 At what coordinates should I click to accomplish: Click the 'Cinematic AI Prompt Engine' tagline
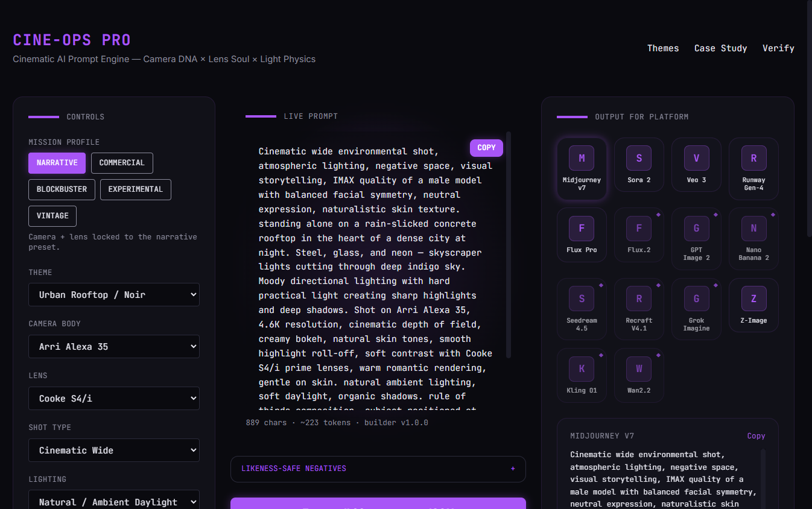164,59
